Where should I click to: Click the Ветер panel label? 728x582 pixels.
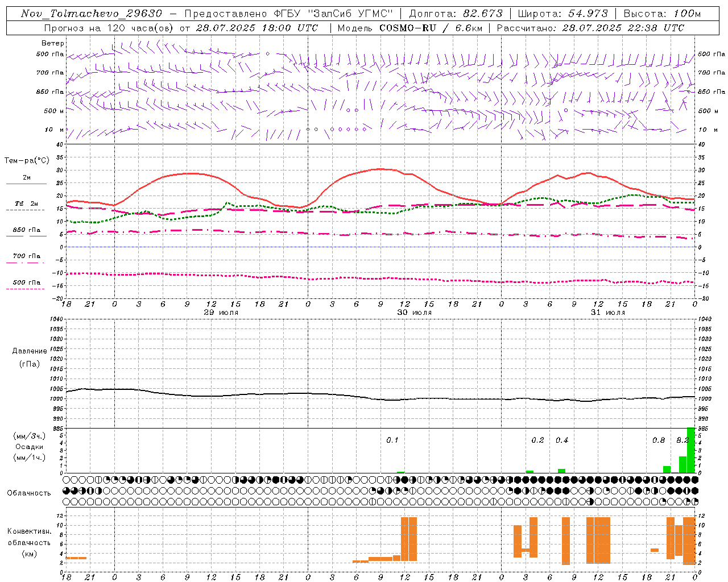[x=53, y=43]
